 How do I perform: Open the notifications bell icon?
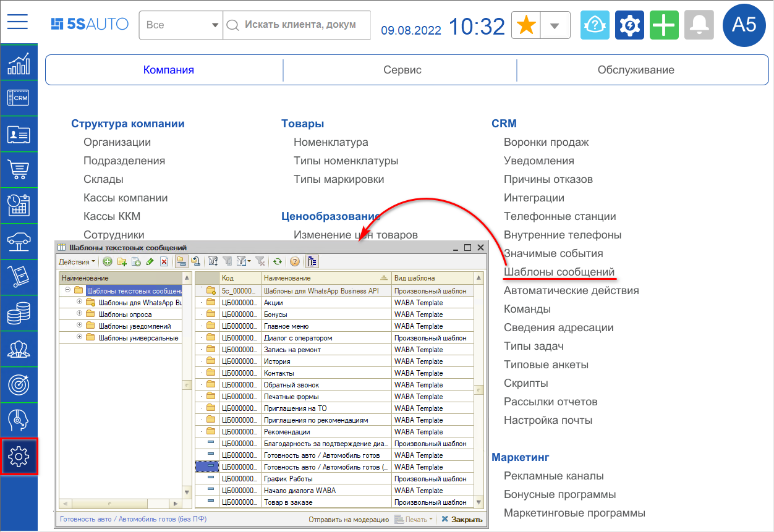point(699,25)
